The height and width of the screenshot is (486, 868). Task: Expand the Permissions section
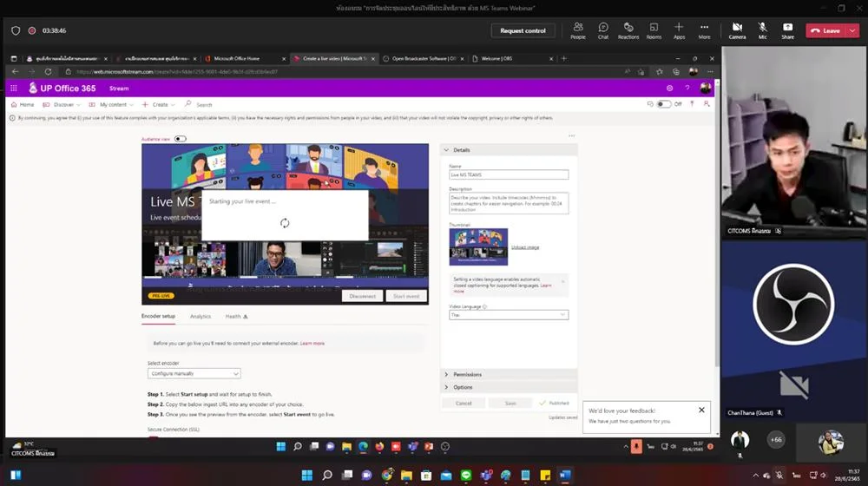pyautogui.click(x=509, y=375)
